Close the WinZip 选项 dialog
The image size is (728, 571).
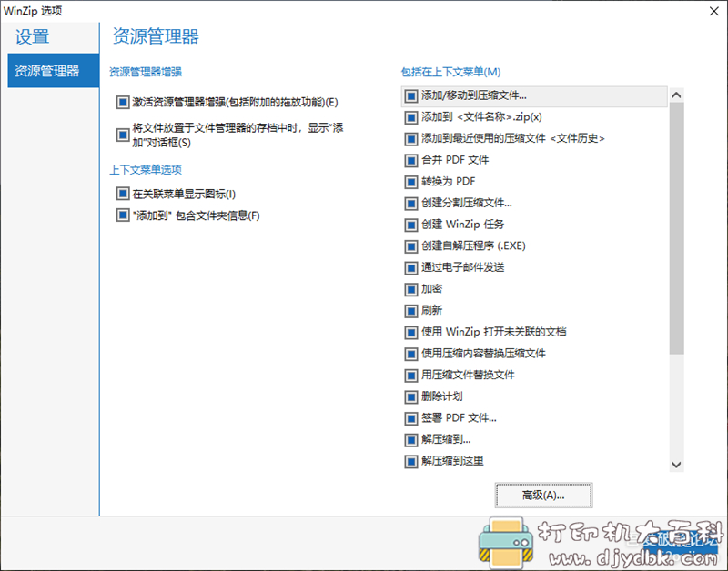(714, 11)
